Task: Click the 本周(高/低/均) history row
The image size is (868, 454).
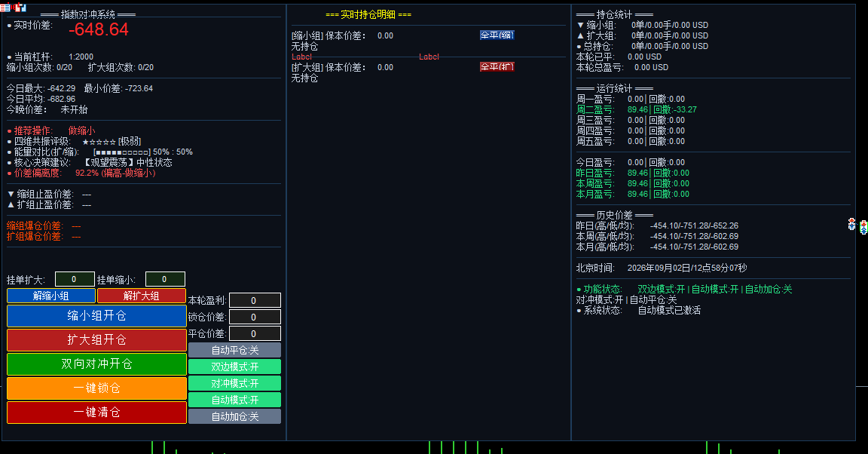Action: tap(657, 236)
